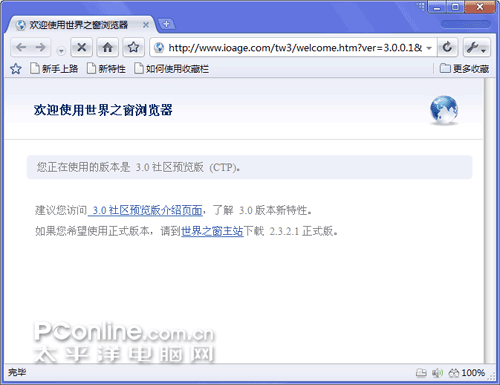Click the site globe icon in address bar

click(x=159, y=48)
